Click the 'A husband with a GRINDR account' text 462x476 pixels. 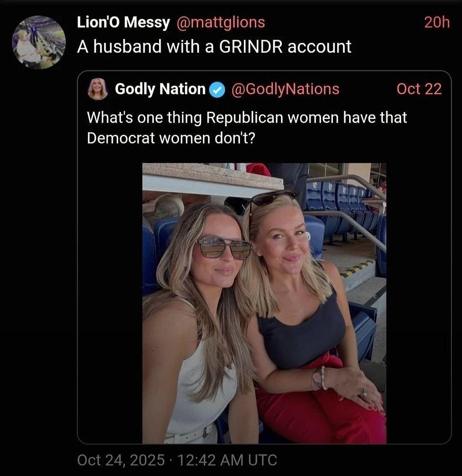tap(214, 47)
